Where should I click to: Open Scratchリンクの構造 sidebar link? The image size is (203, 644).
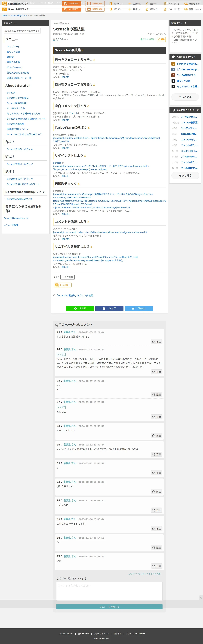pyautogui.click(x=18, y=98)
